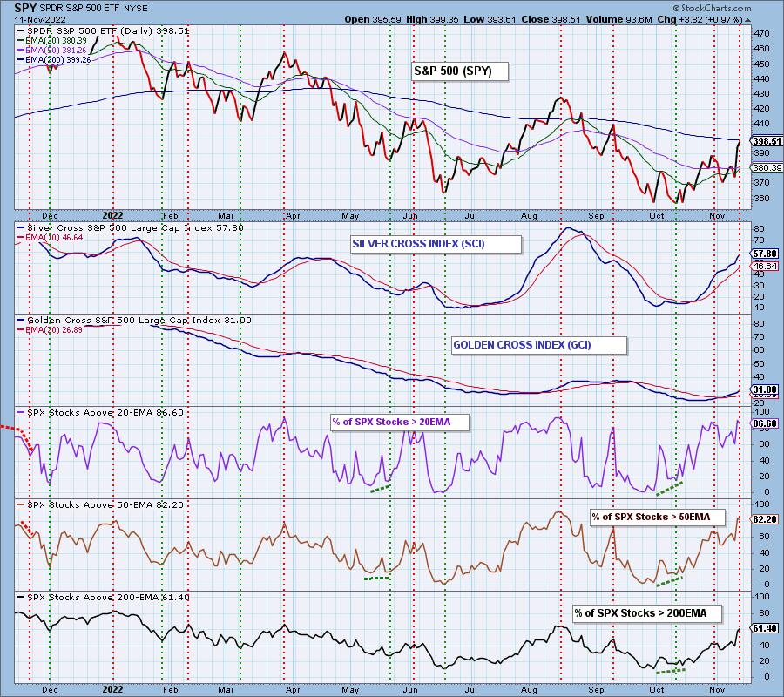
Task: Click the 46.64 EMA value tag
Action: [765, 266]
